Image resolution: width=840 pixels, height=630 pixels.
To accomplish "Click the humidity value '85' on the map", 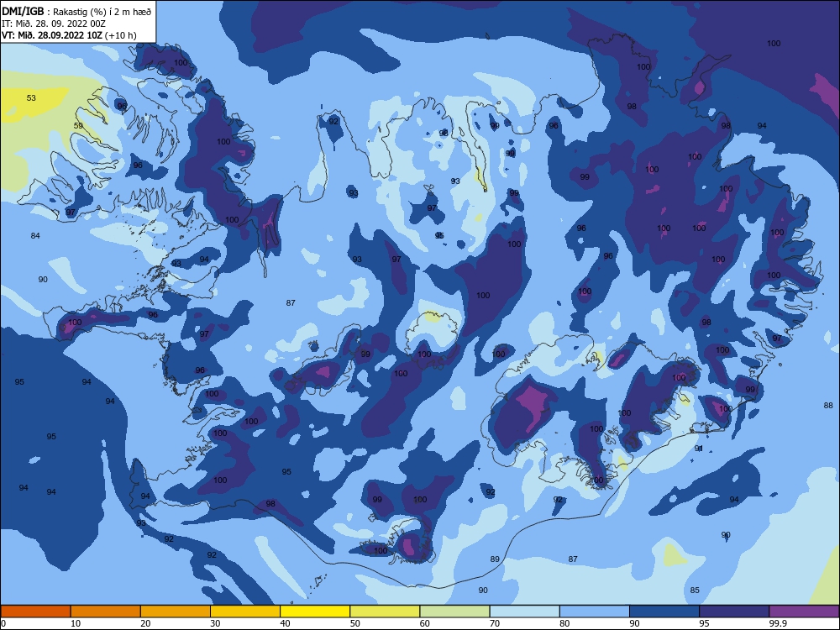I will tap(695, 591).
